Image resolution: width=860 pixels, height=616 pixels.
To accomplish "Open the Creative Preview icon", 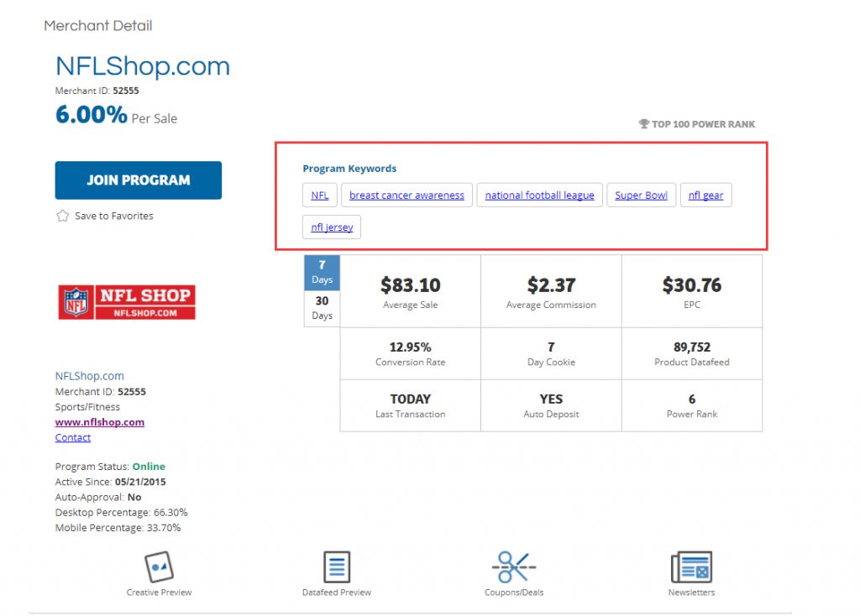I will pos(159,566).
